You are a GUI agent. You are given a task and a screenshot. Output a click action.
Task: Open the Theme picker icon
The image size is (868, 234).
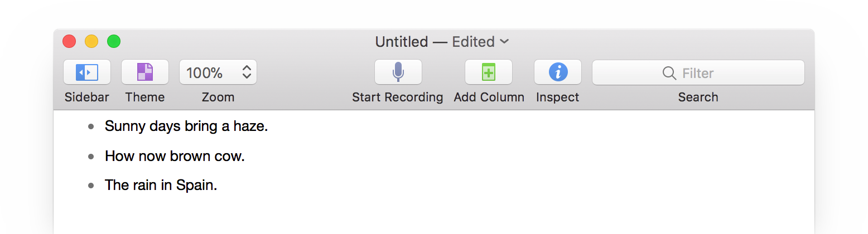coord(145,72)
